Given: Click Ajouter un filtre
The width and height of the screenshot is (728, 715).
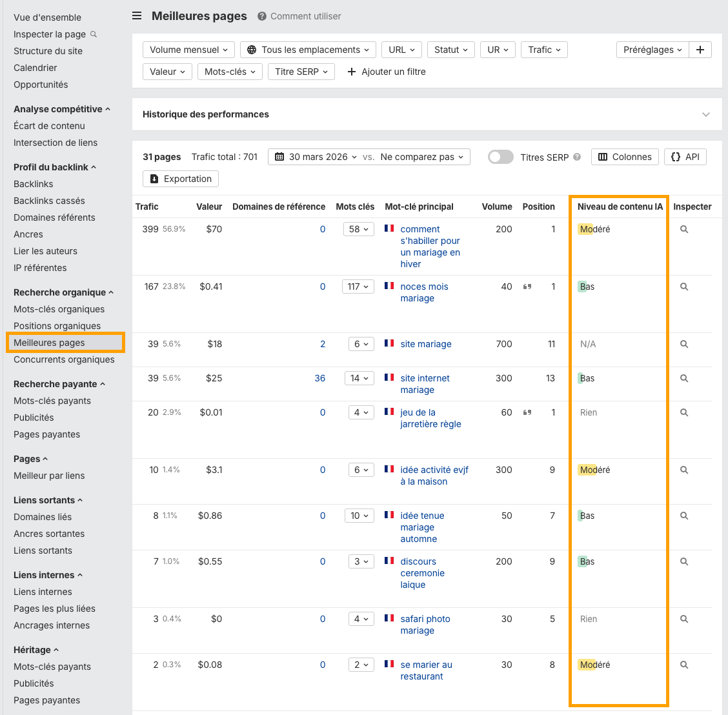Looking at the screenshot, I should click(386, 72).
